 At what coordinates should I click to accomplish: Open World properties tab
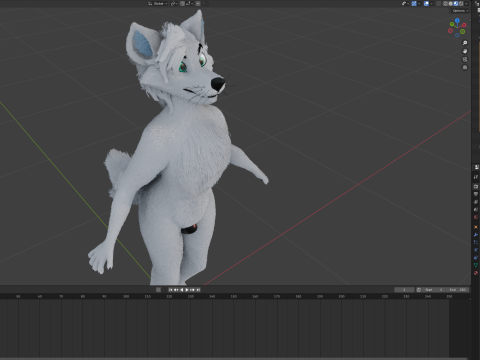tap(476, 217)
